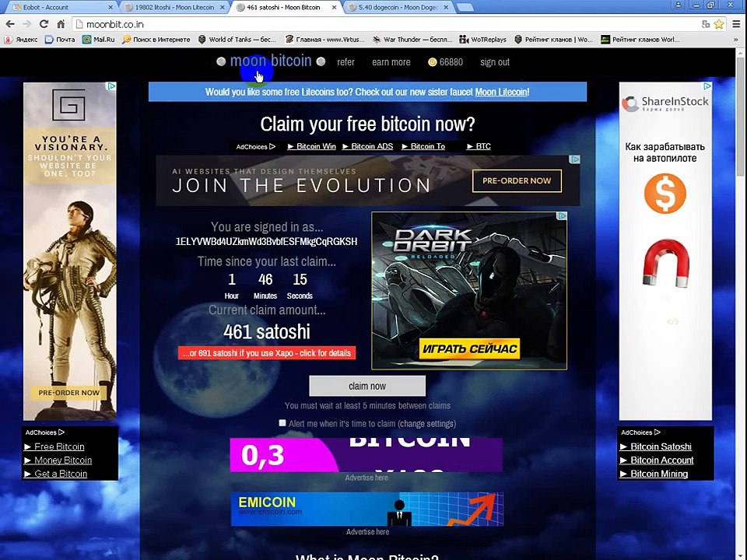The width and height of the screenshot is (747, 560).
Task: Click the red magnet icon in ShareInStock ad
Action: (x=666, y=264)
